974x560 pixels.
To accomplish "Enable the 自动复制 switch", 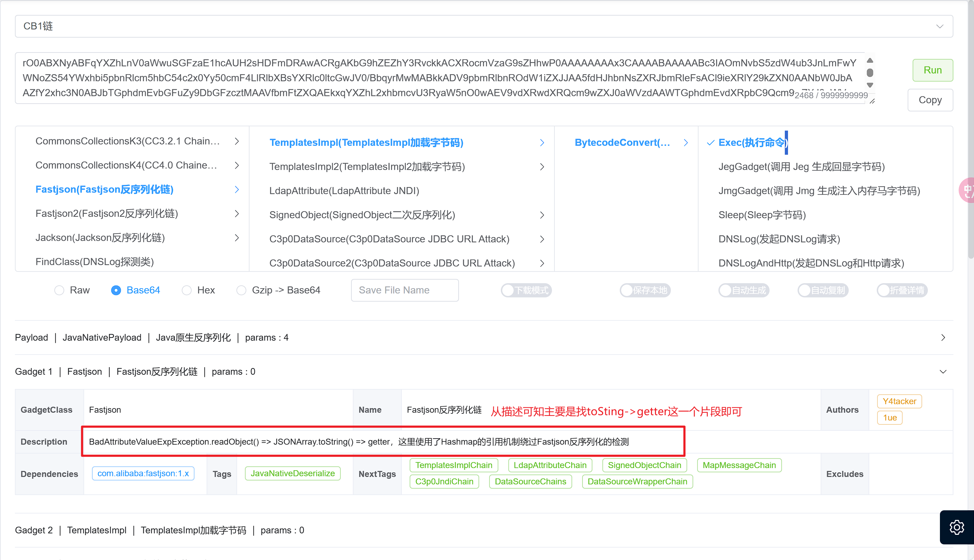I will click(x=823, y=290).
